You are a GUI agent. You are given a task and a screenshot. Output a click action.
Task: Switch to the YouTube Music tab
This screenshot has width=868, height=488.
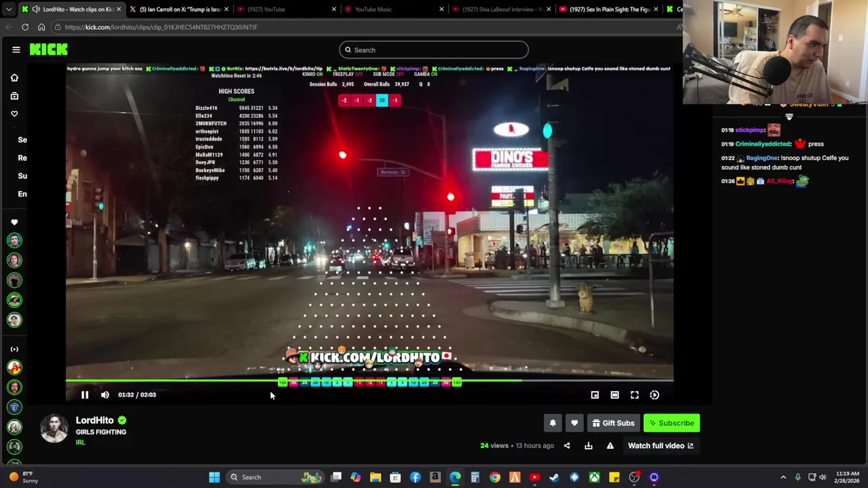393,9
